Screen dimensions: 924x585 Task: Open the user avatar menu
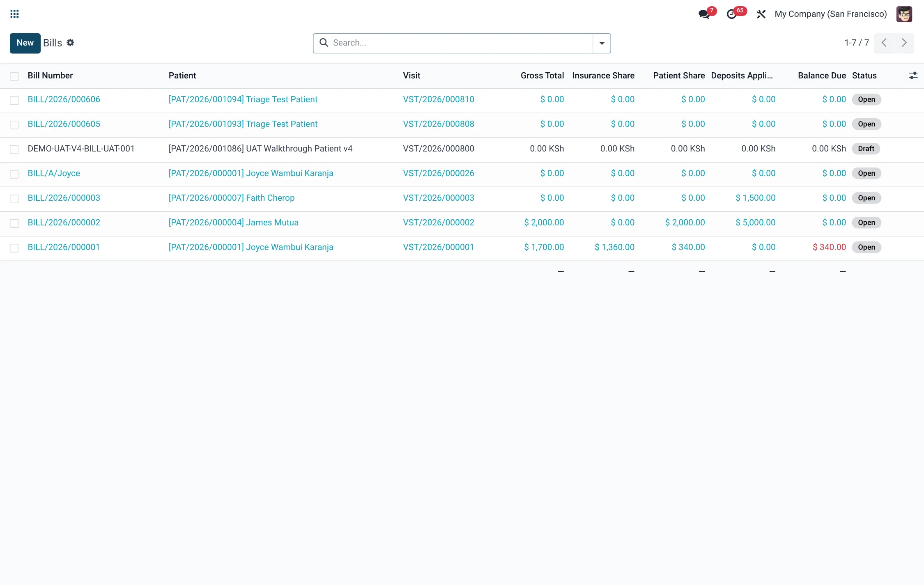(x=904, y=14)
